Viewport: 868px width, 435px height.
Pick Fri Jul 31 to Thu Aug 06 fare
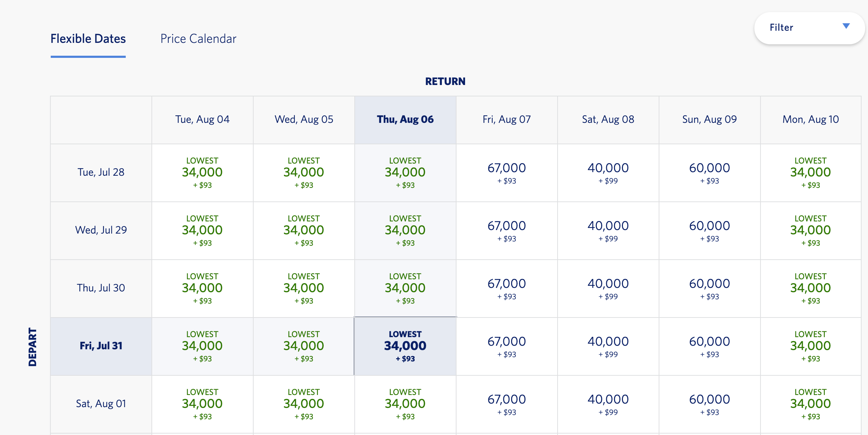(405, 346)
